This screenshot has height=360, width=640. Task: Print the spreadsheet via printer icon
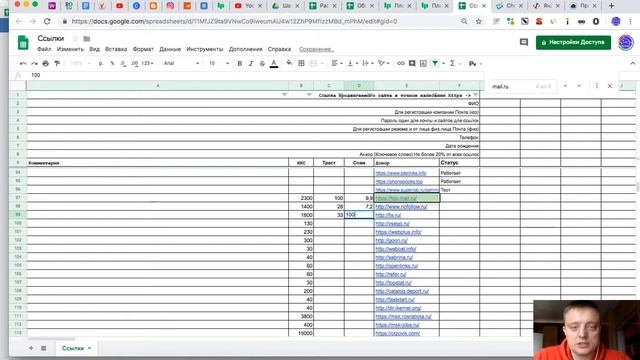(46, 63)
